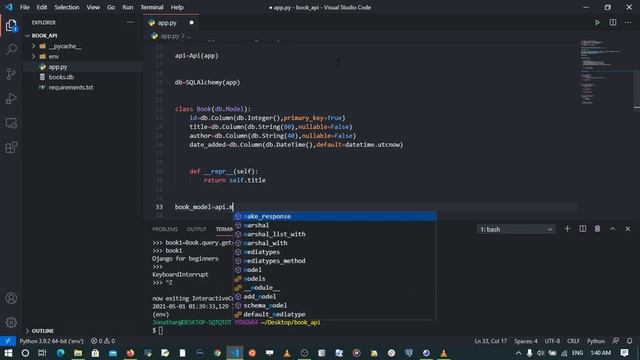Open remote window indicator in status bar
Screen dimensions: 640x360
click(8, 341)
